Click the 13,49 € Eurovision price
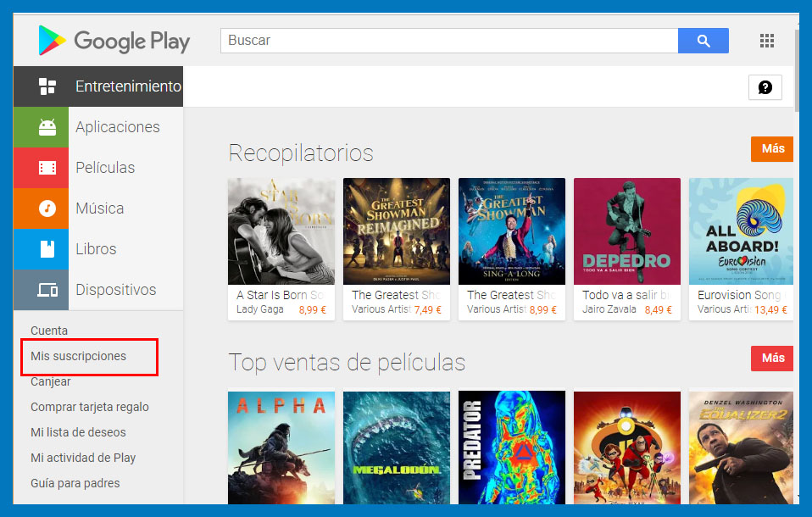 click(770, 310)
